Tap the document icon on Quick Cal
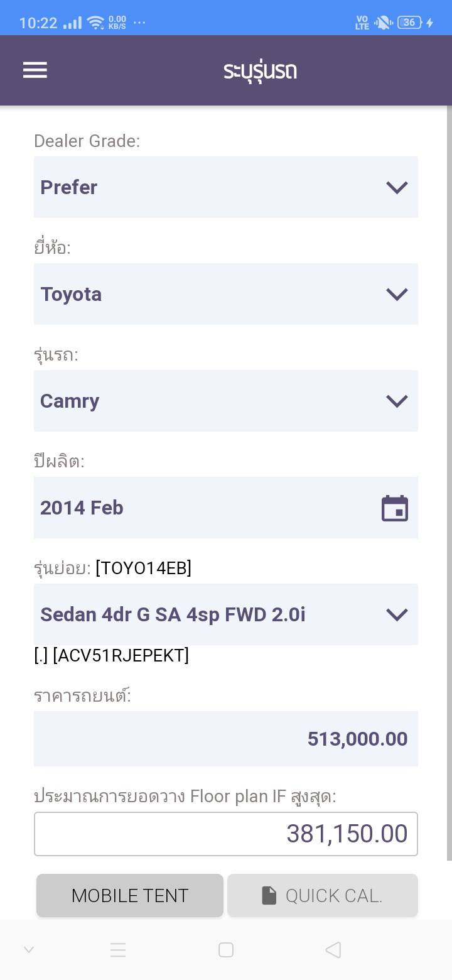The width and height of the screenshot is (452, 980). click(269, 895)
